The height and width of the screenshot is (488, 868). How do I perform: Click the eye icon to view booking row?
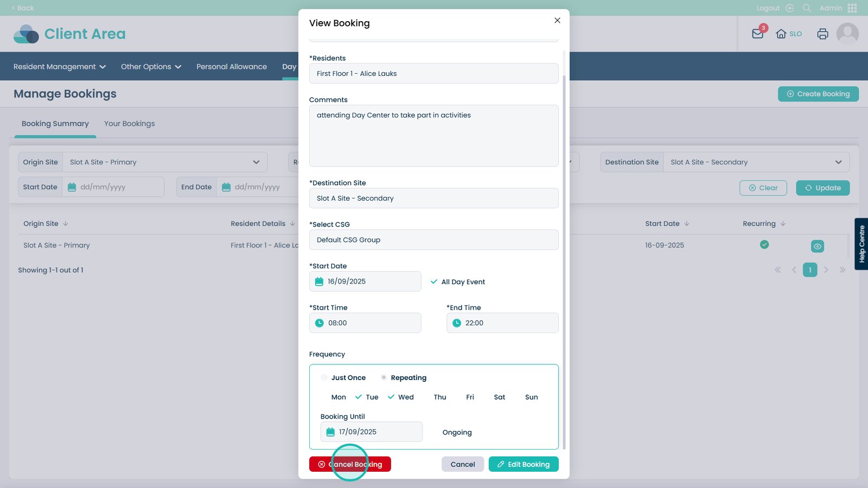click(x=818, y=246)
